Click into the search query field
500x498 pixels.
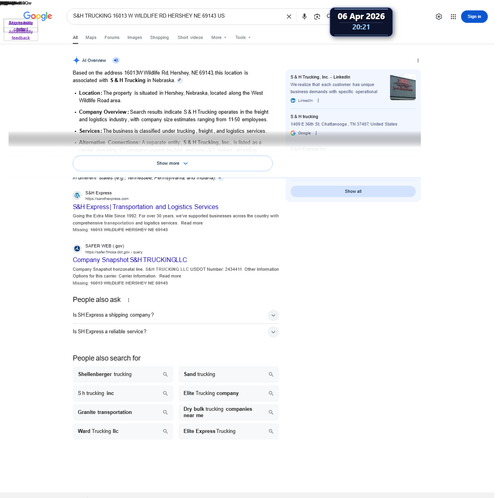[177, 16]
